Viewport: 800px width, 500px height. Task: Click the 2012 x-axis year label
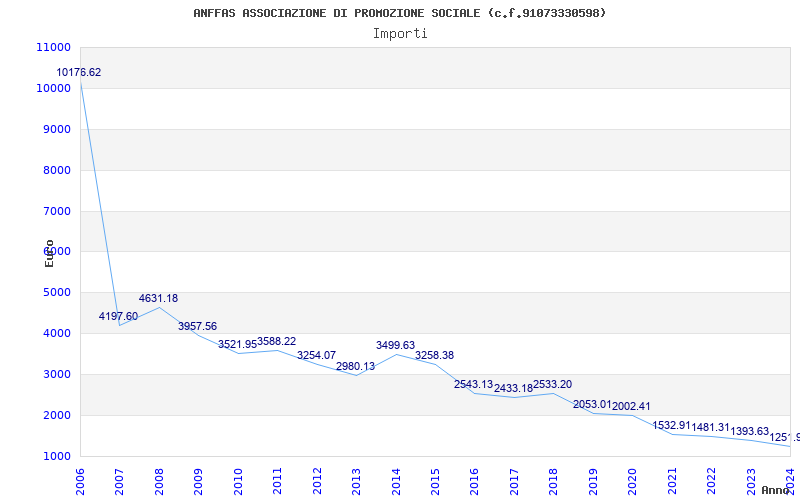click(317, 481)
